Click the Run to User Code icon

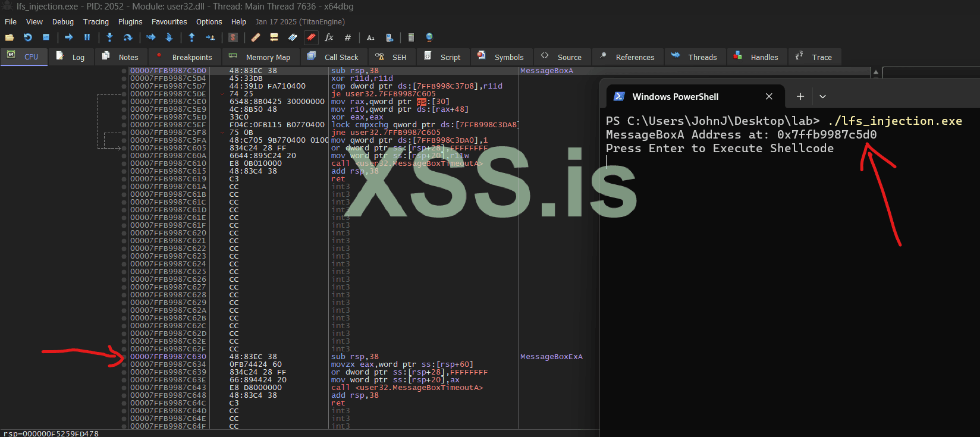click(x=210, y=37)
